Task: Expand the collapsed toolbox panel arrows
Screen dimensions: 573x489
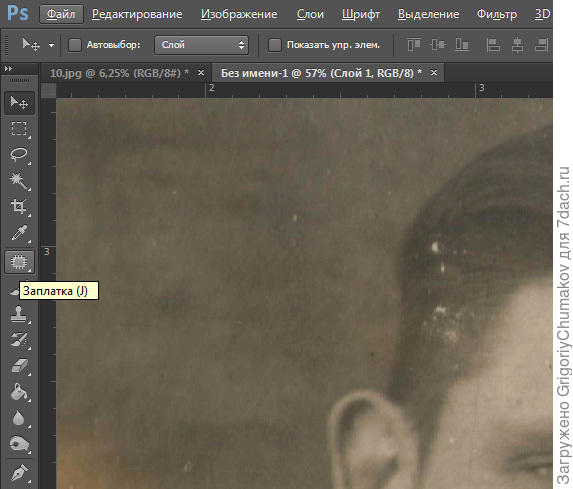Action: (8, 68)
